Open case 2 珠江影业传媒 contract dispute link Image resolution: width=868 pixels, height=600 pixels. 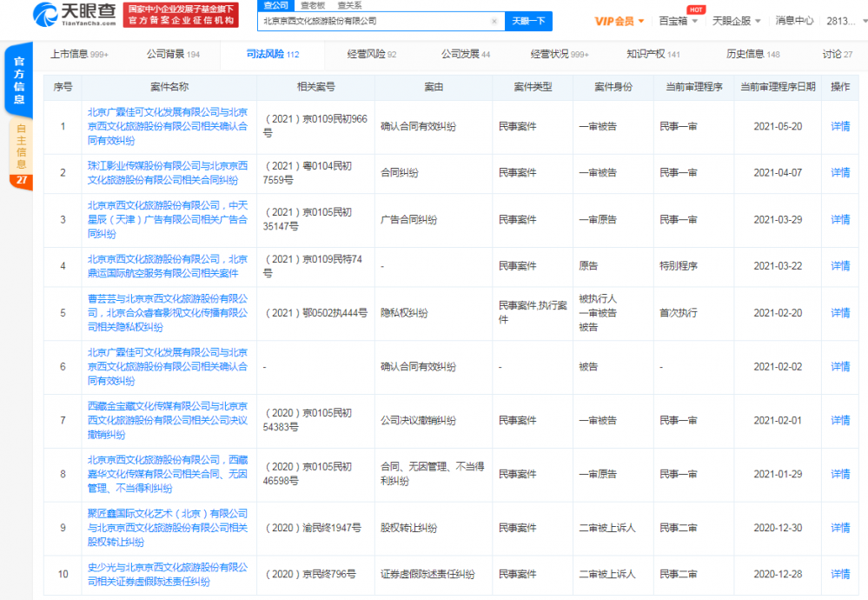(x=168, y=173)
